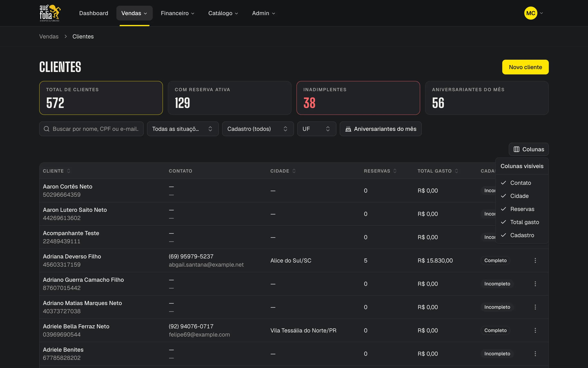Image resolution: width=588 pixels, height=368 pixels.
Task: Click the Colunas button
Action: click(529, 149)
